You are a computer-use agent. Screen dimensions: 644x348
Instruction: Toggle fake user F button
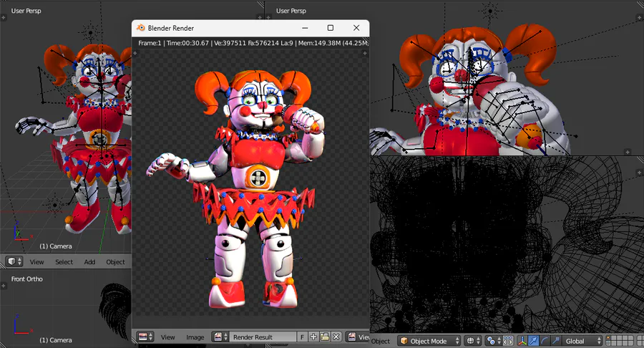(x=302, y=337)
